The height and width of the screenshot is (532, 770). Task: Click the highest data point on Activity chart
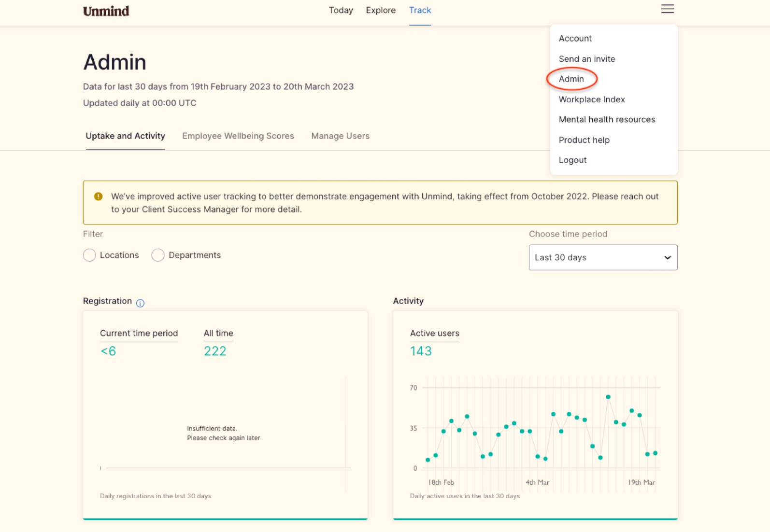tap(608, 397)
